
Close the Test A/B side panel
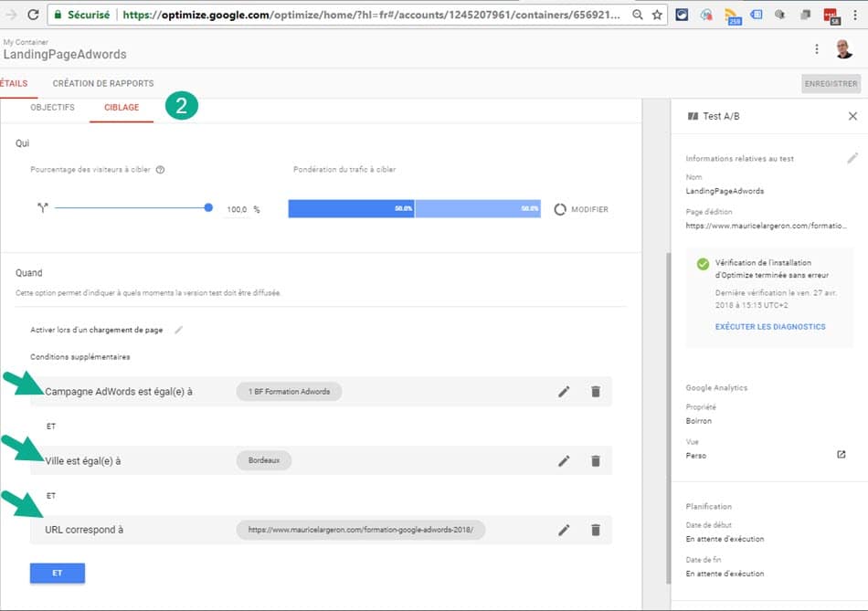[x=852, y=116]
